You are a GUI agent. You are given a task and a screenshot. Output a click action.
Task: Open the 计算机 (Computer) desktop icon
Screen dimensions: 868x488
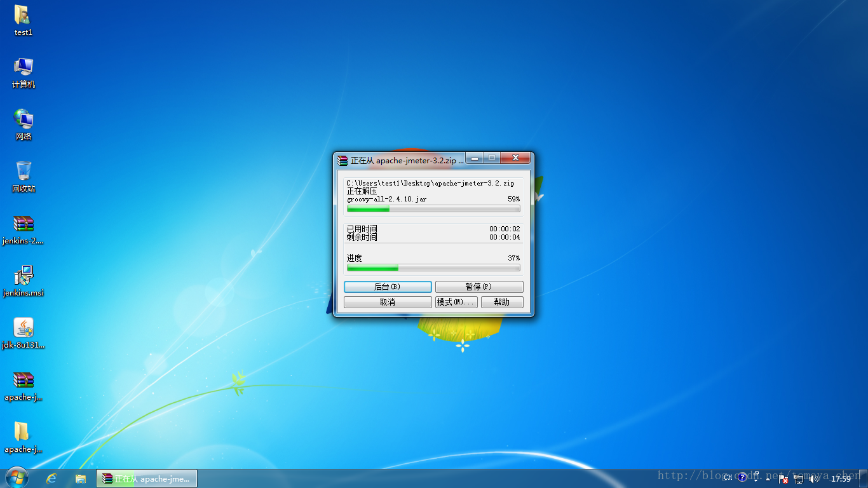pos(24,72)
